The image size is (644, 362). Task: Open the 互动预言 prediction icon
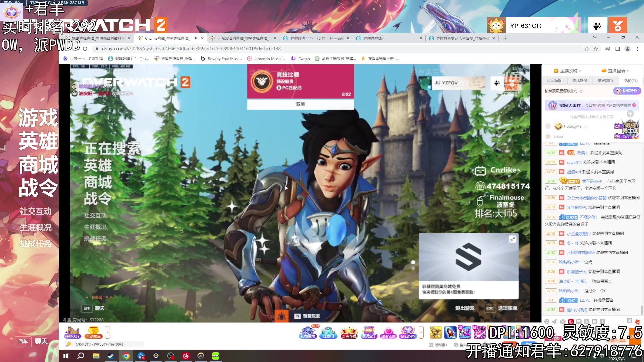[x=93, y=332]
